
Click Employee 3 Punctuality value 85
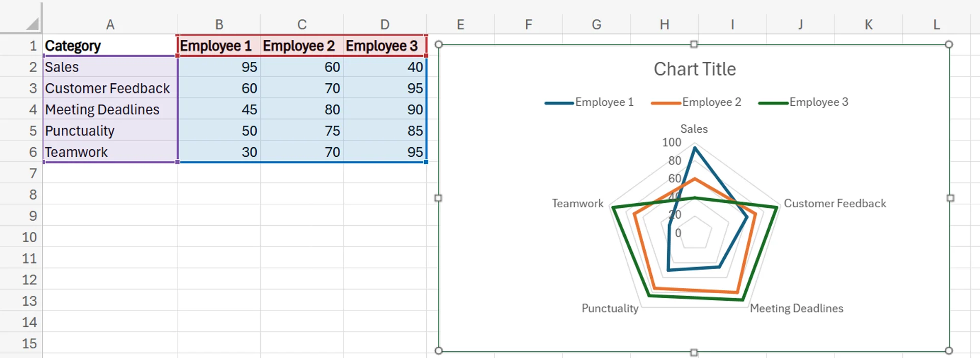(385, 131)
